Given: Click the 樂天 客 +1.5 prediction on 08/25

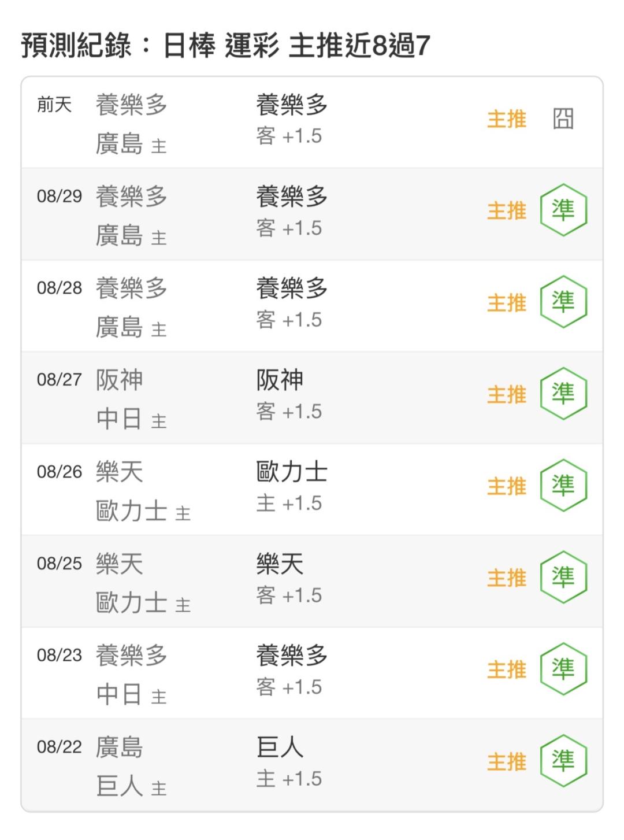Looking at the screenshot, I should (x=289, y=579).
